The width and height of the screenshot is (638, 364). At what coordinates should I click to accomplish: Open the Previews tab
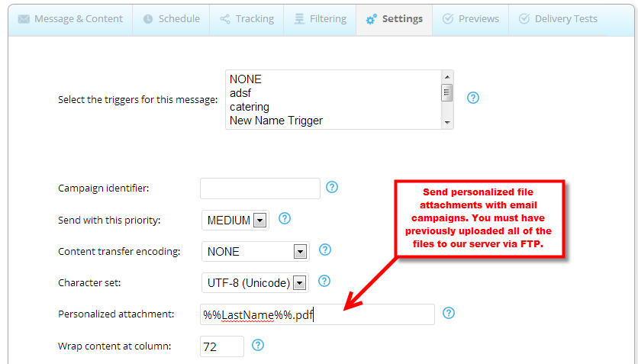pyautogui.click(x=470, y=19)
